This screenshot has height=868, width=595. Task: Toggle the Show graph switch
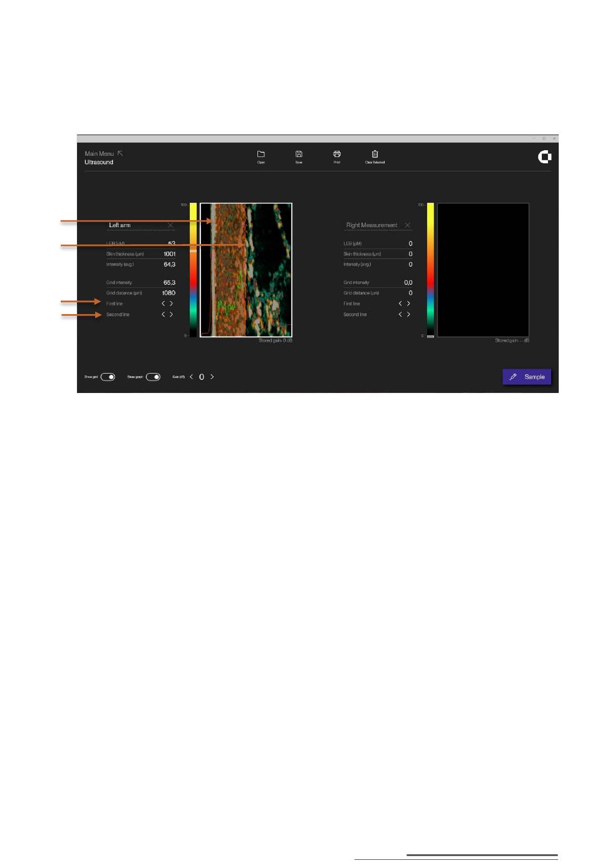[x=153, y=377]
